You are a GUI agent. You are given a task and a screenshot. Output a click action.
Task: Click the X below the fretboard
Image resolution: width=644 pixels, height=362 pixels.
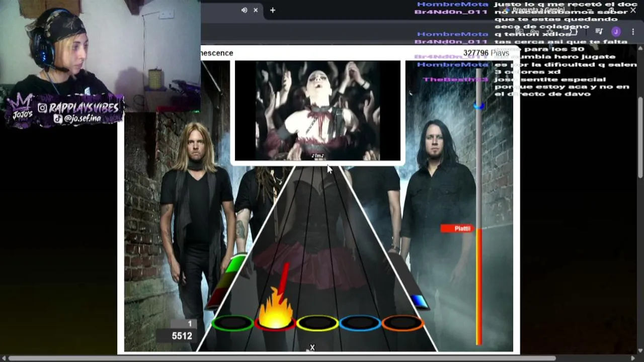tap(312, 347)
